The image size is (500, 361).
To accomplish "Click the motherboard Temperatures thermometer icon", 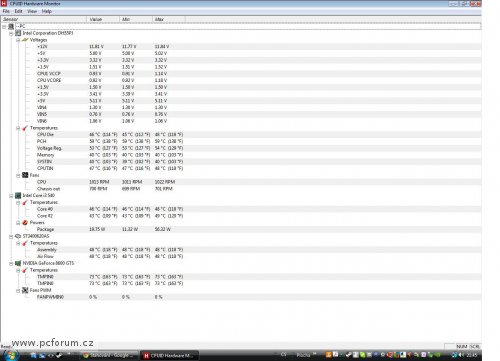I will coord(25,128).
